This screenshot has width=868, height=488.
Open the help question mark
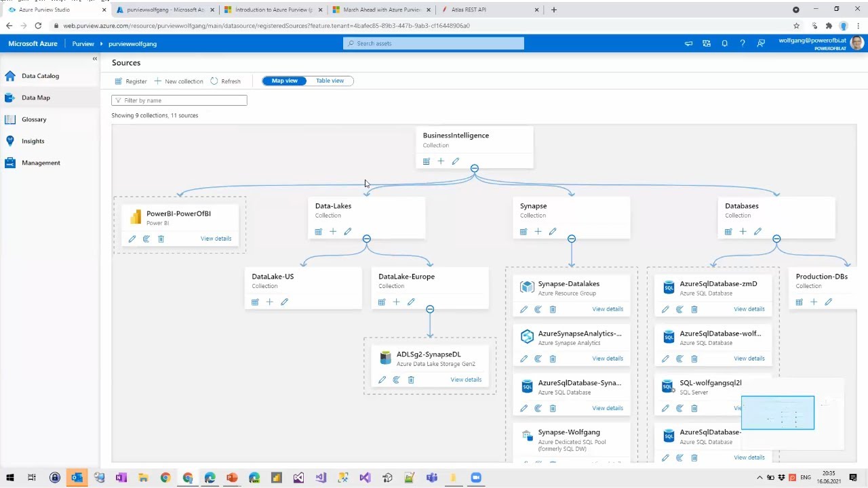pos(743,43)
